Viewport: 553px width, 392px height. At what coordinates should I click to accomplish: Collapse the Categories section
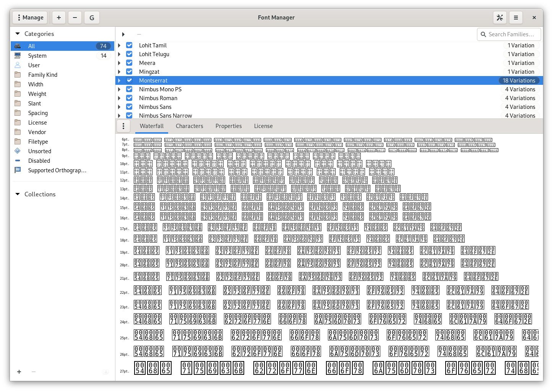[18, 34]
